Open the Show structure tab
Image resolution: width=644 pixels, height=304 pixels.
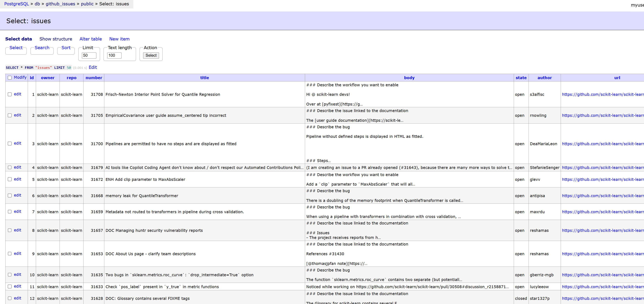click(x=55, y=39)
